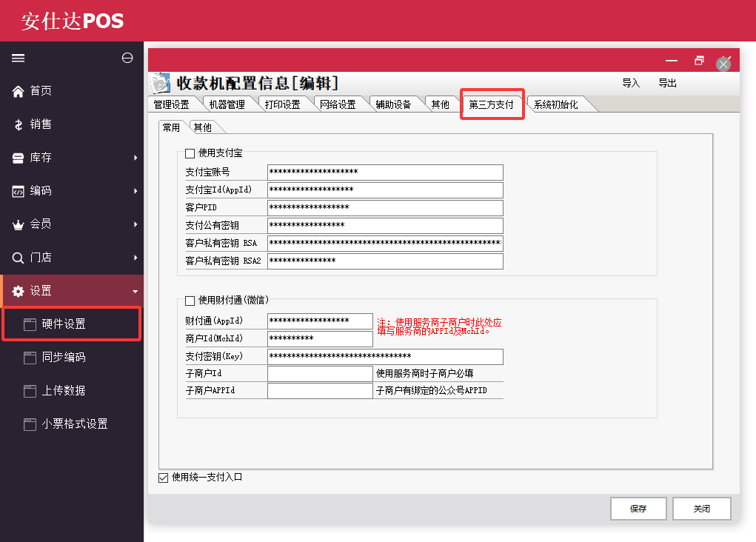This screenshot has height=542, width=756.
Task: Click the window icon beside 小票格式设置
Action: coord(30,424)
